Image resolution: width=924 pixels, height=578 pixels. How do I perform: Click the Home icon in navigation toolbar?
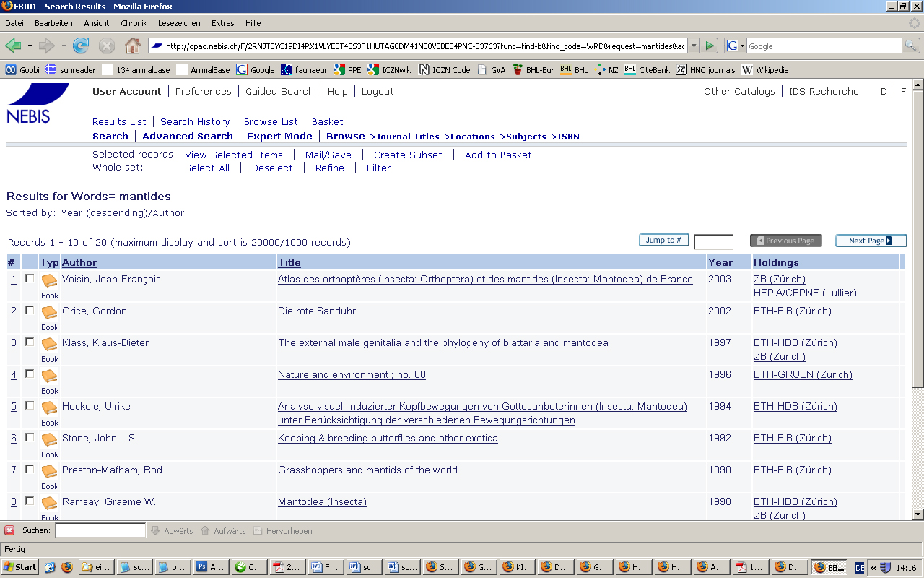[133, 46]
